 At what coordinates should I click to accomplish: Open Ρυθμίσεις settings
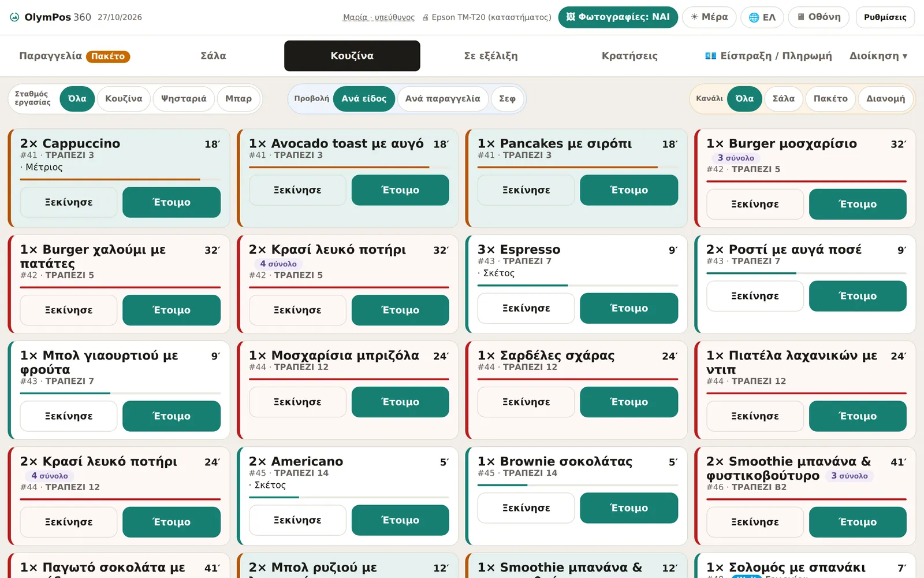click(x=885, y=17)
